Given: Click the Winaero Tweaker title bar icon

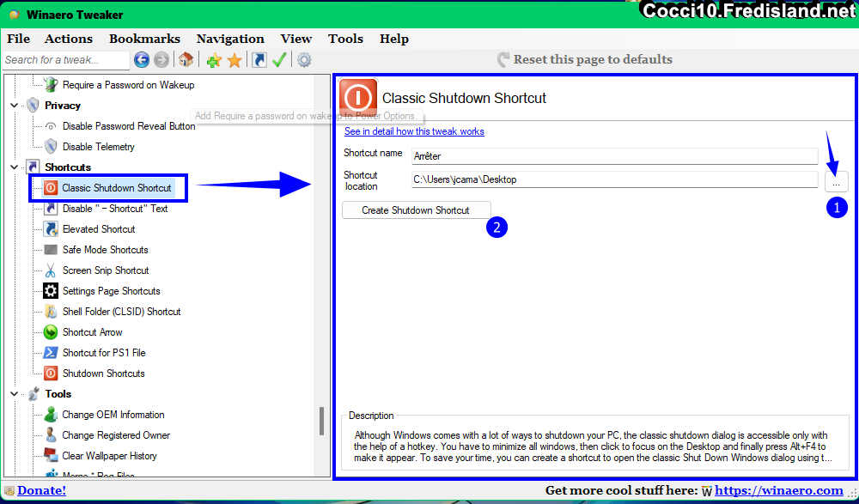Looking at the screenshot, I should pos(15,15).
